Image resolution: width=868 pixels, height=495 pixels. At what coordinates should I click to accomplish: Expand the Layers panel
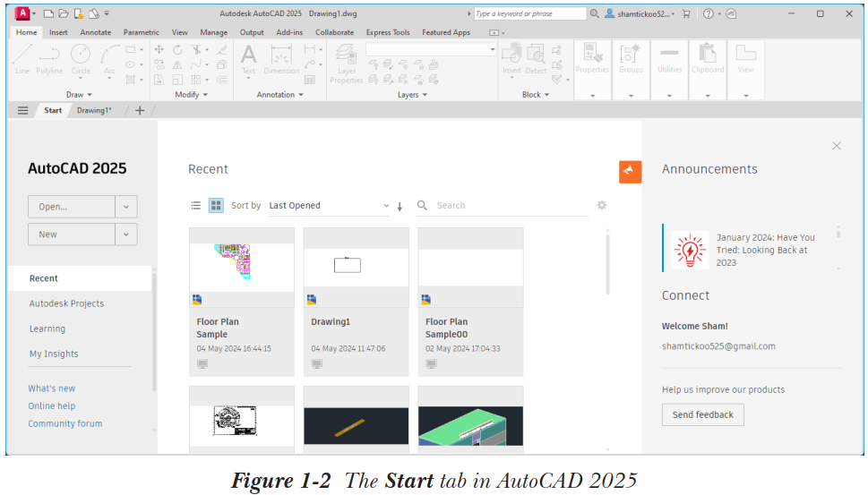tap(412, 95)
